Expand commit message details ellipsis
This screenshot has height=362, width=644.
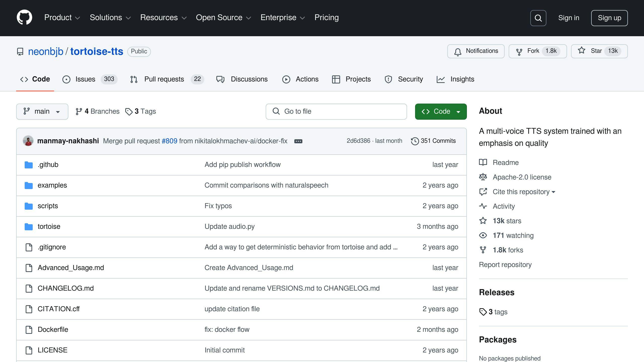coord(298,141)
